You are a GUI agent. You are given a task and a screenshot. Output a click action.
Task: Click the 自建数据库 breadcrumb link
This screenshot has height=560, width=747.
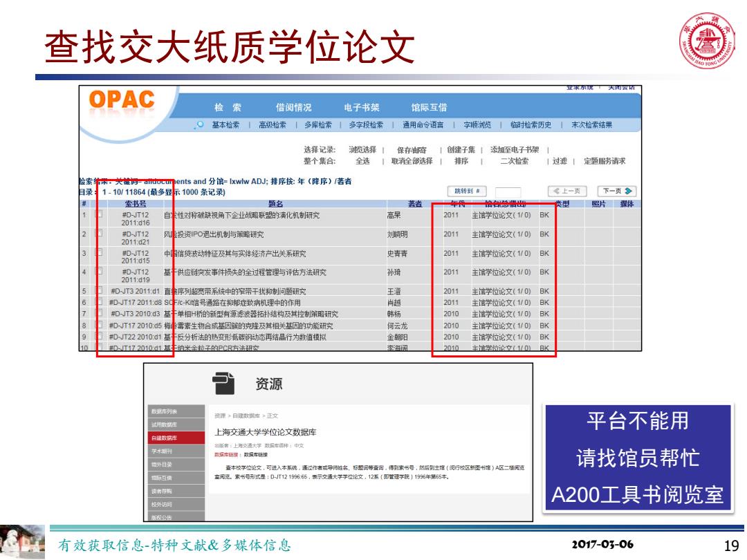click(246, 416)
